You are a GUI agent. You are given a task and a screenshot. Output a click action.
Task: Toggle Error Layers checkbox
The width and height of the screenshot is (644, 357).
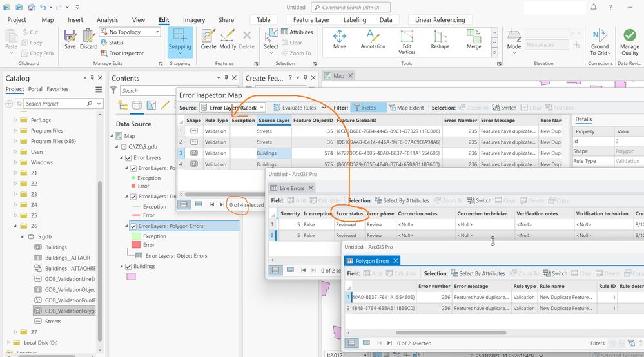pos(128,158)
